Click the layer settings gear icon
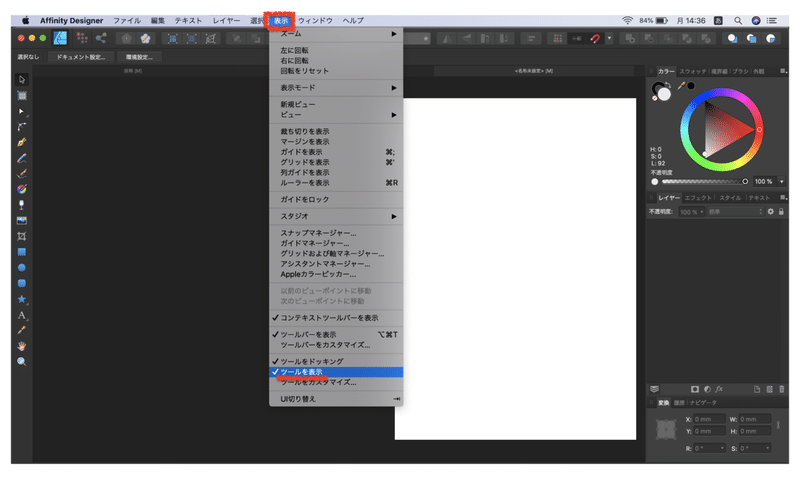This screenshot has height=479, width=800. (x=770, y=212)
